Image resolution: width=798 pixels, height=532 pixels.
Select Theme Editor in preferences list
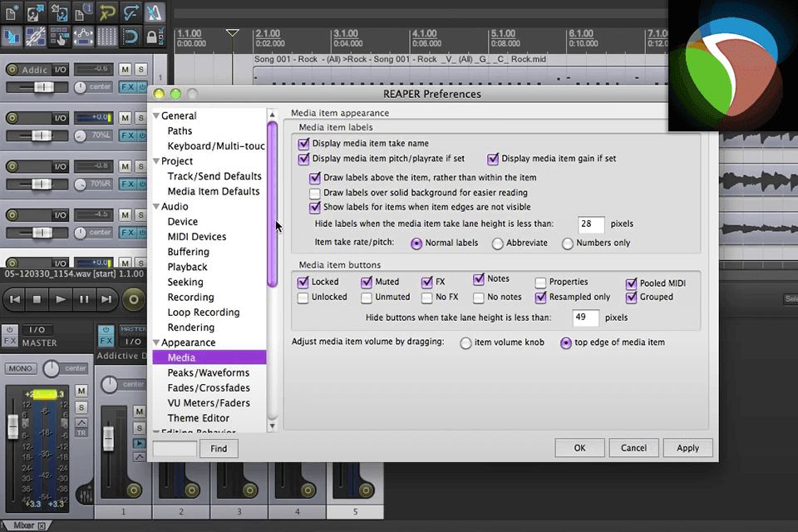(198, 418)
